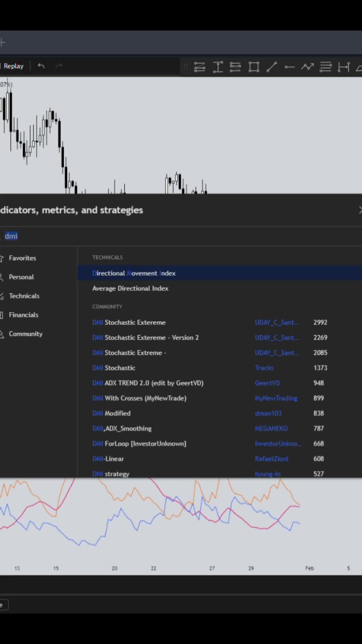362x644 pixels.
Task: Open the Financials category
Action: (x=23, y=315)
